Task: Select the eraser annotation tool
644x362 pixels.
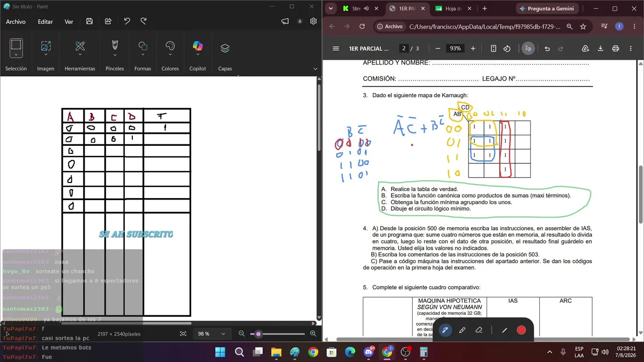Action: click(x=479, y=330)
